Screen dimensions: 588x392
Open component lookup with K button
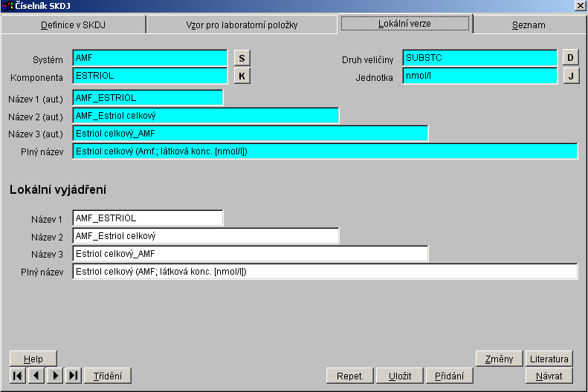(x=242, y=76)
